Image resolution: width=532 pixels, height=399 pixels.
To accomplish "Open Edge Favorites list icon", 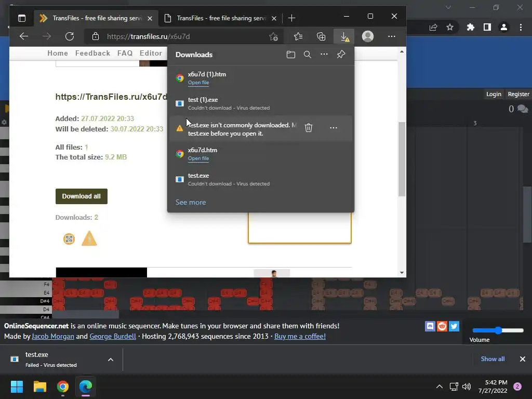I will [298, 36].
